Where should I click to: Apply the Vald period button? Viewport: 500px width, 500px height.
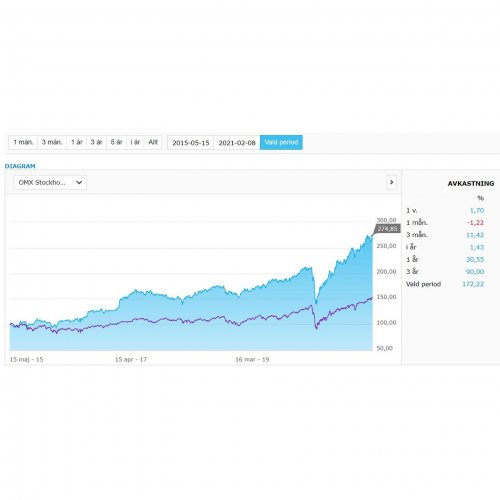tap(281, 142)
